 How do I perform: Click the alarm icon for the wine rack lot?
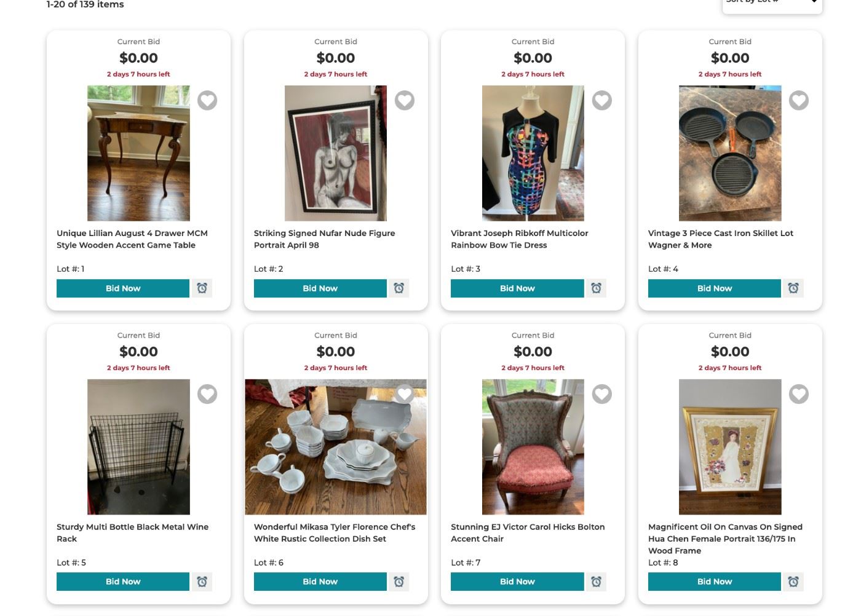coord(202,581)
